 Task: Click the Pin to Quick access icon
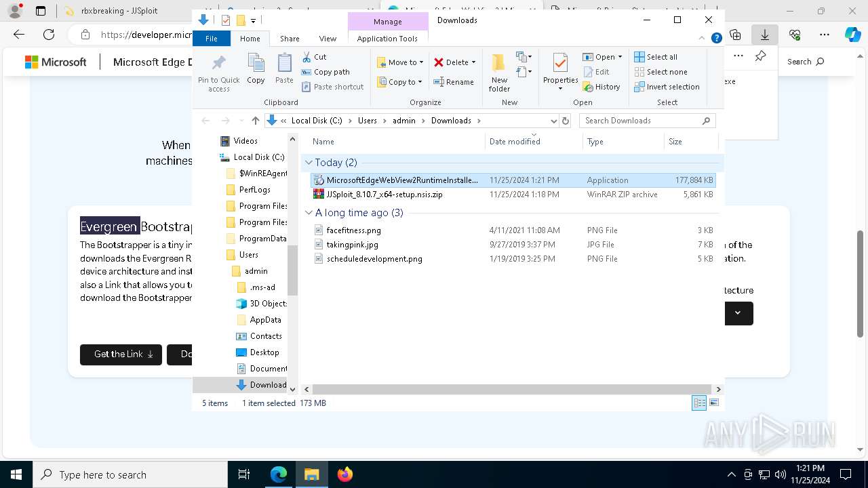tap(218, 72)
